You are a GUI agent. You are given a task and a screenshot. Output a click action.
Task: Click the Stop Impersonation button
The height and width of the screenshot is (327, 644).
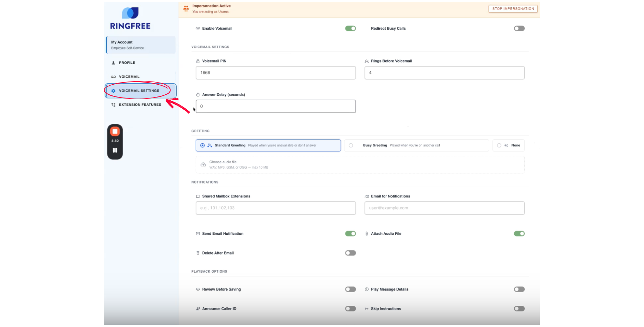tap(513, 9)
